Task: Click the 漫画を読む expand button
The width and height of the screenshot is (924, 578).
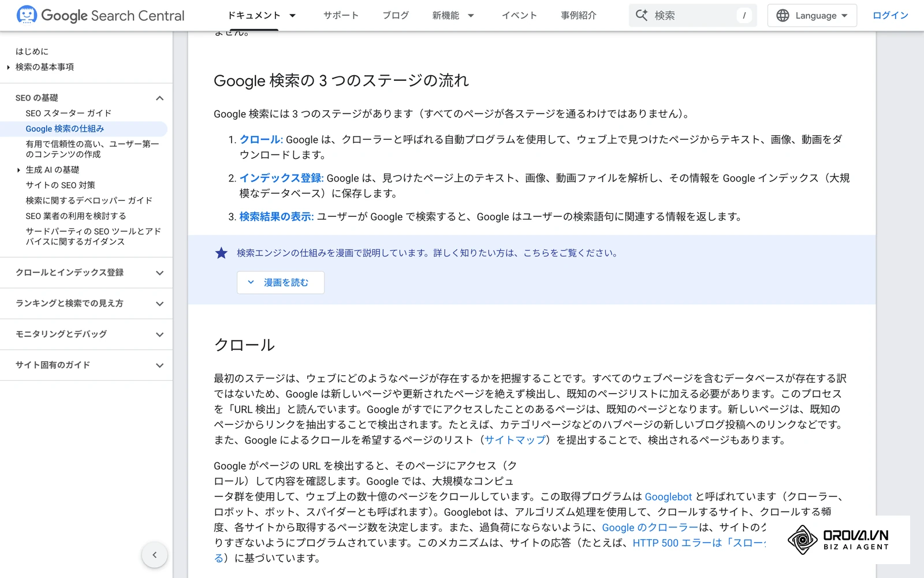Action: [x=281, y=283]
